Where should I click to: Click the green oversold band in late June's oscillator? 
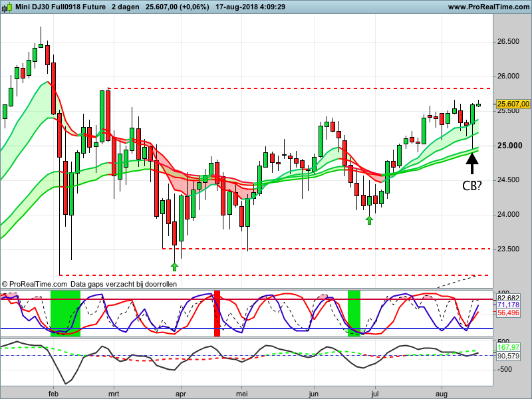point(354,313)
